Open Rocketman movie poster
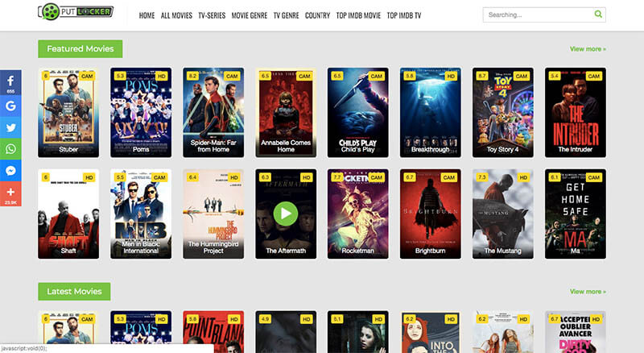The height and width of the screenshot is (353, 644). pyautogui.click(x=357, y=214)
